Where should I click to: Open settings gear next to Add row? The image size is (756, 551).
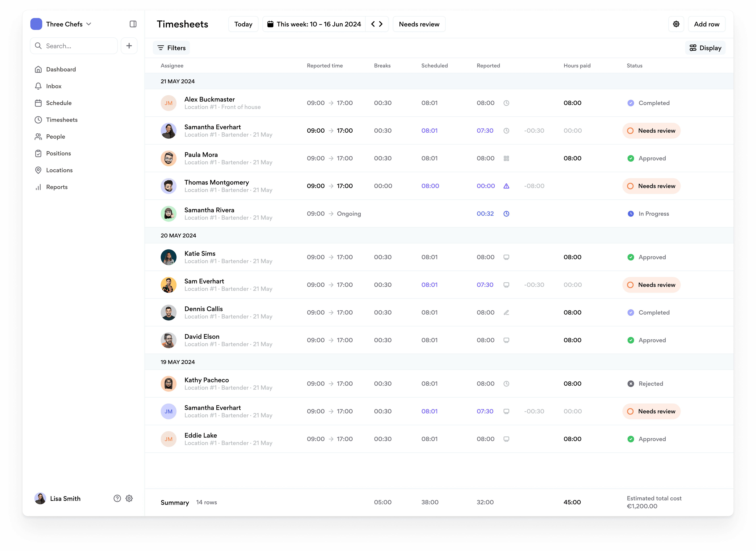coord(676,24)
